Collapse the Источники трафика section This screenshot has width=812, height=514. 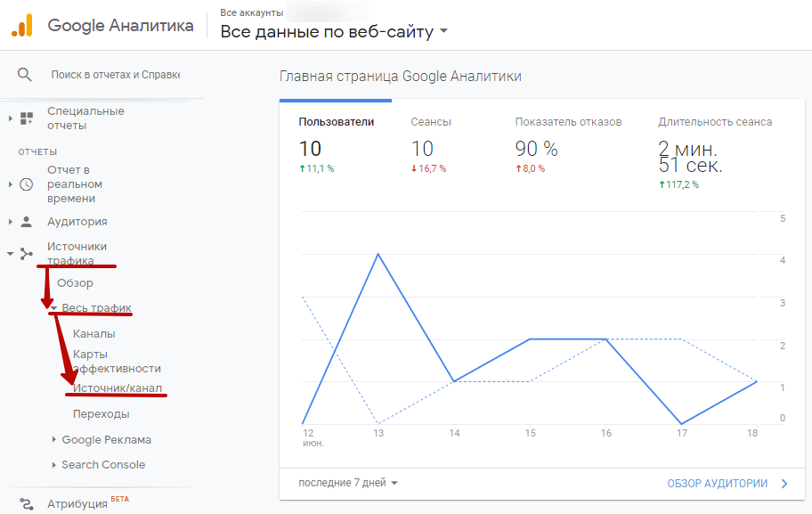click(x=10, y=254)
